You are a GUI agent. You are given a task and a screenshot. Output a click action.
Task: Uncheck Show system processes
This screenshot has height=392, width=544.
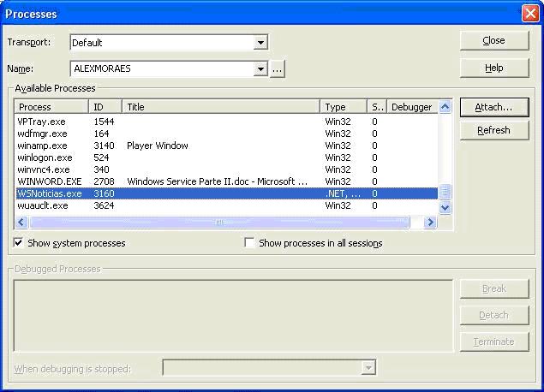point(19,243)
